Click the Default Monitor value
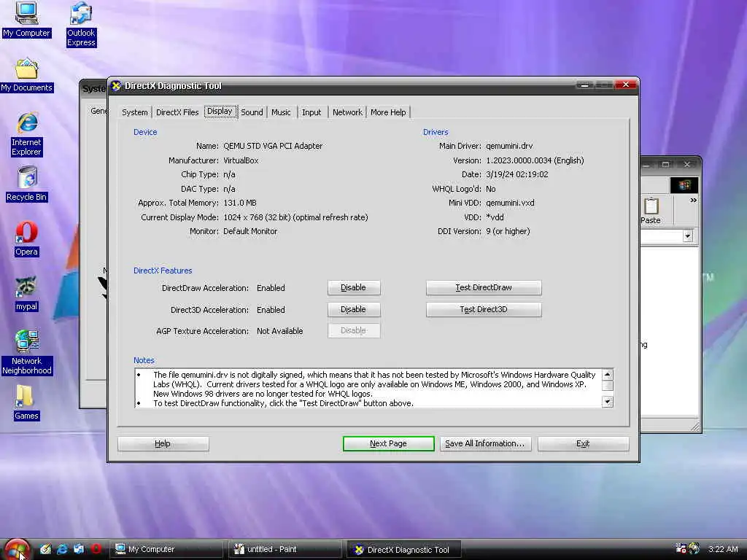 250,231
